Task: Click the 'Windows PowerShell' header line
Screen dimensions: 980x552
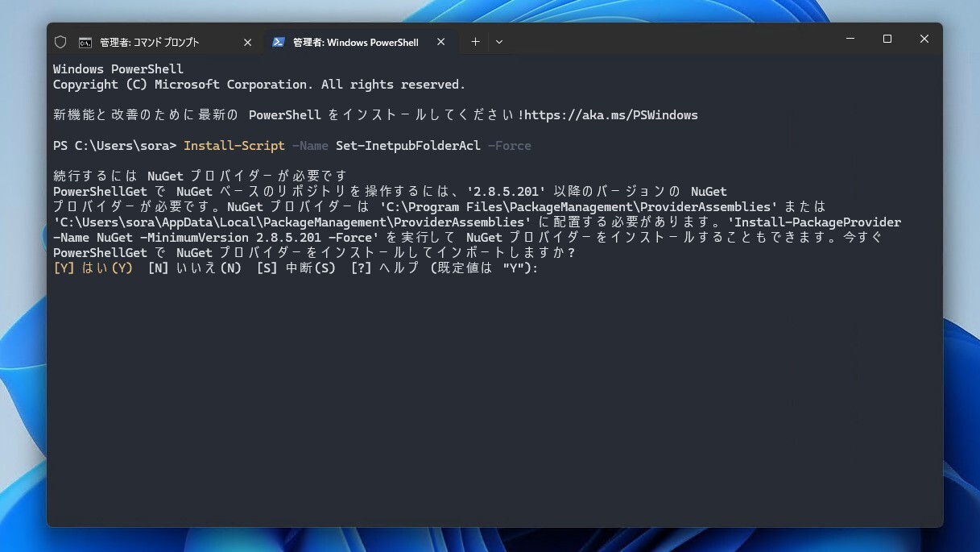Action: click(x=118, y=69)
